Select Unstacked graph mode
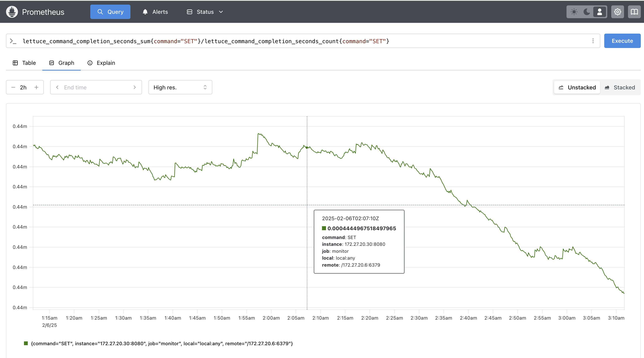The width and height of the screenshot is (644, 358). (x=577, y=87)
